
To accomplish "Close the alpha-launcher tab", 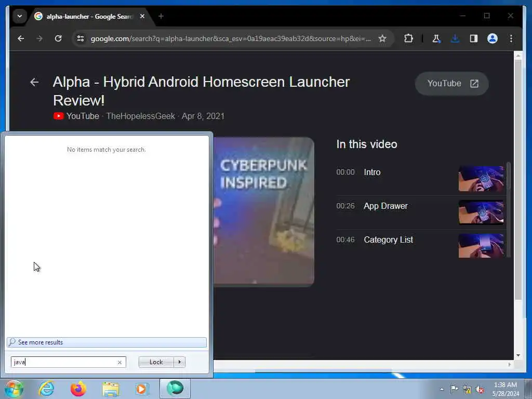I will (x=142, y=16).
